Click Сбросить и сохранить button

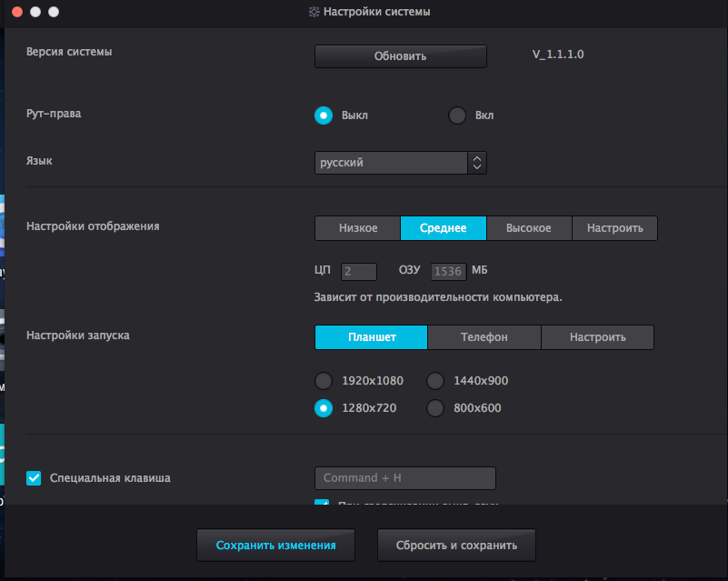tap(456, 546)
